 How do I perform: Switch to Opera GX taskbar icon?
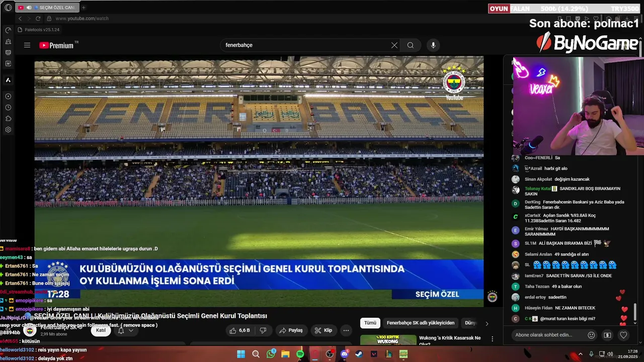pos(315,354)
